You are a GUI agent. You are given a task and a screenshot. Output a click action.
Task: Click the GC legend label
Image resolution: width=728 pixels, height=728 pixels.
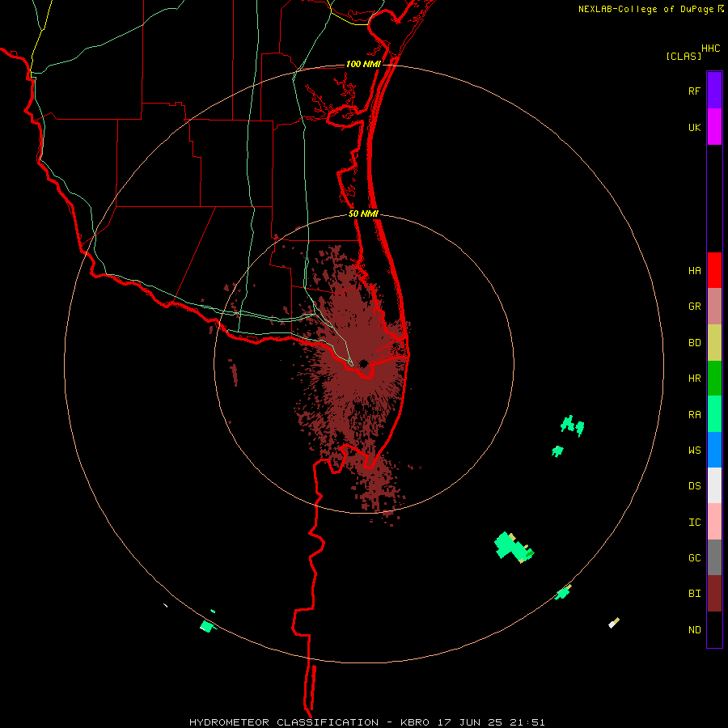[x=695, y=558]
